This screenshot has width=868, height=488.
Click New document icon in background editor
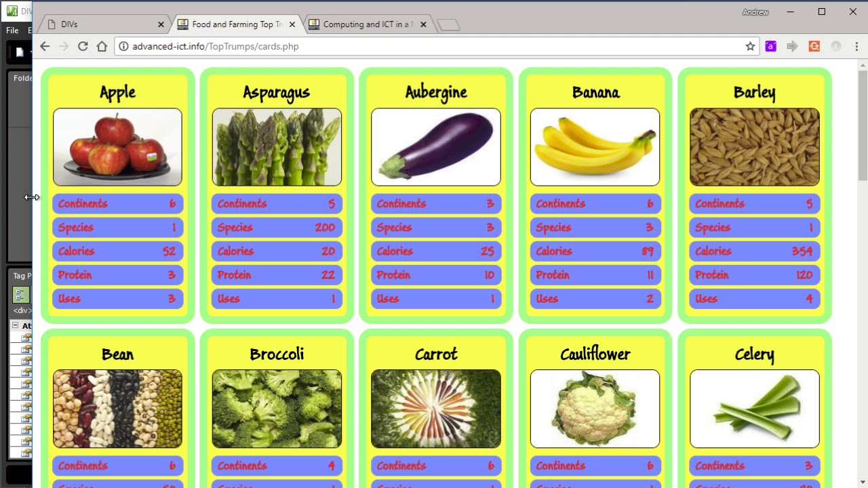click(x=20, y=52)
